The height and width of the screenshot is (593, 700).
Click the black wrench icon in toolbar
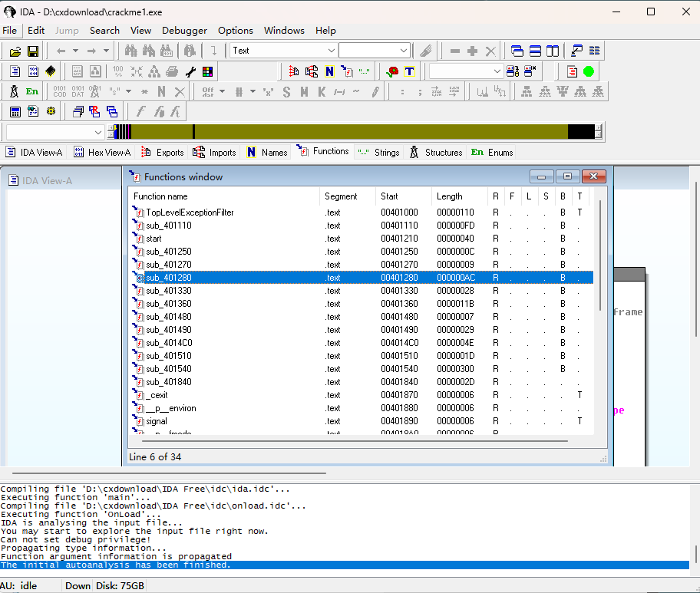[x=191, y=71]
